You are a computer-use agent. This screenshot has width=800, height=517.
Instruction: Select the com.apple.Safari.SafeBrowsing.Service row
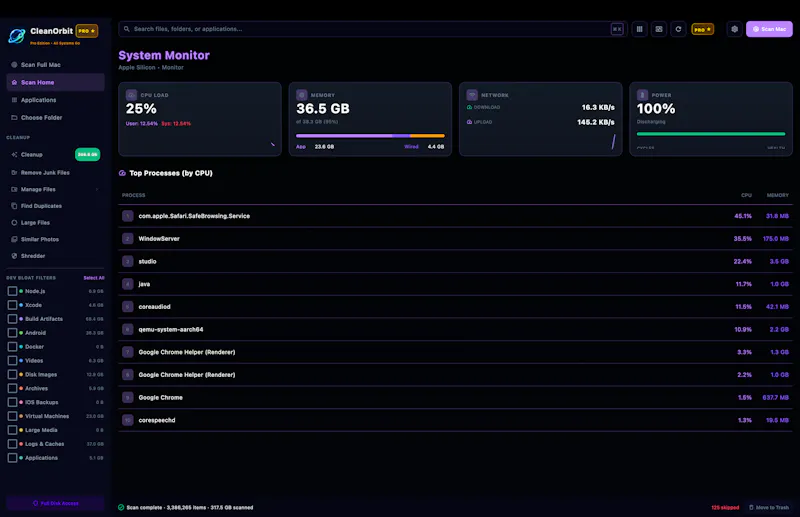[x=455, y=216]
